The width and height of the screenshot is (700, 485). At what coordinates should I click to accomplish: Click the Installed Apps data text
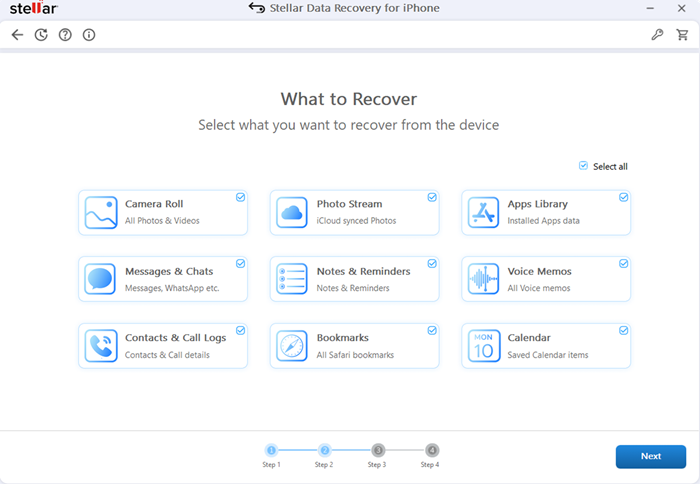543,221
